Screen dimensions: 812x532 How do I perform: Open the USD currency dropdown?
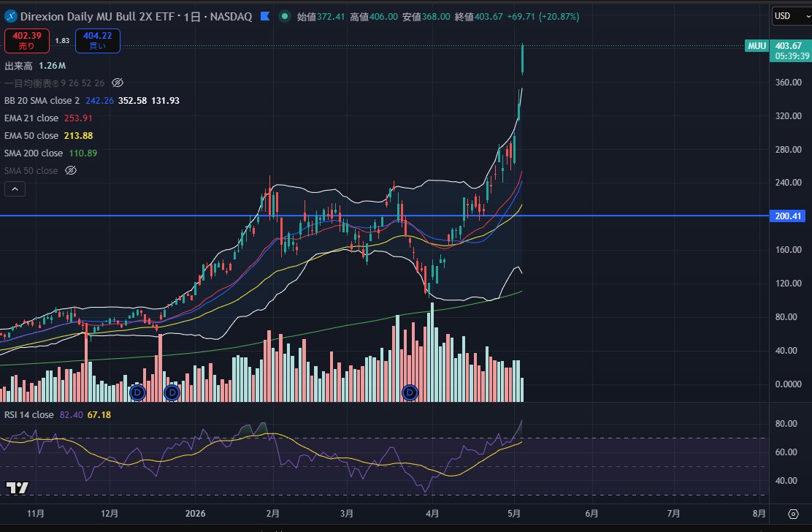[x=792, y=16]
